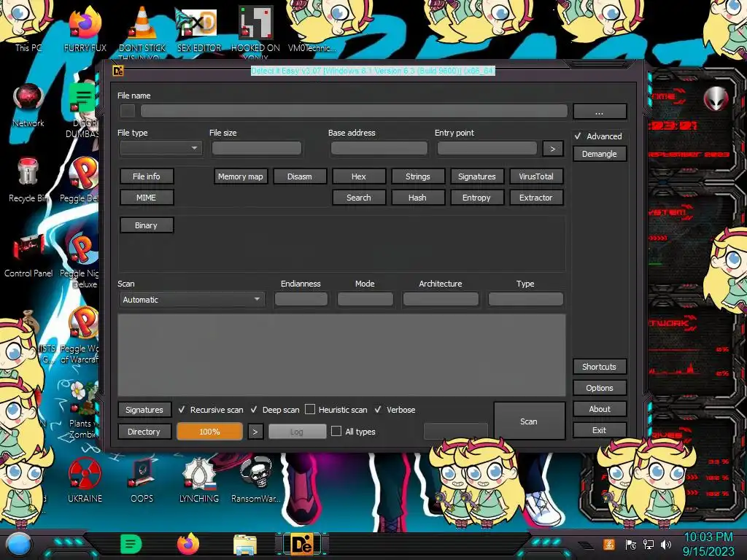Open the VirusTotal lookup
747x560 pixels.
coord(536,176)
